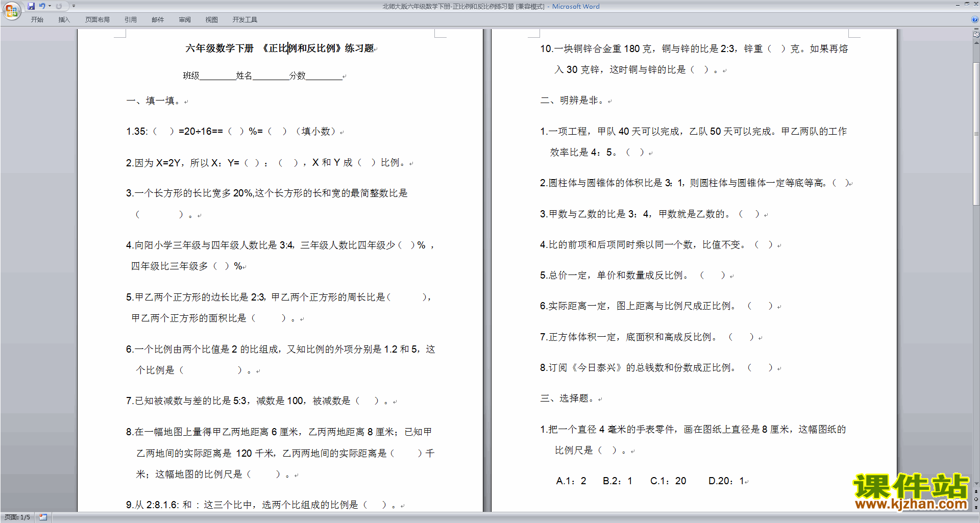Screen dimensions: 980x523
Task: Click the Previous Page double-arrow button
Action: tap(976, 491)
